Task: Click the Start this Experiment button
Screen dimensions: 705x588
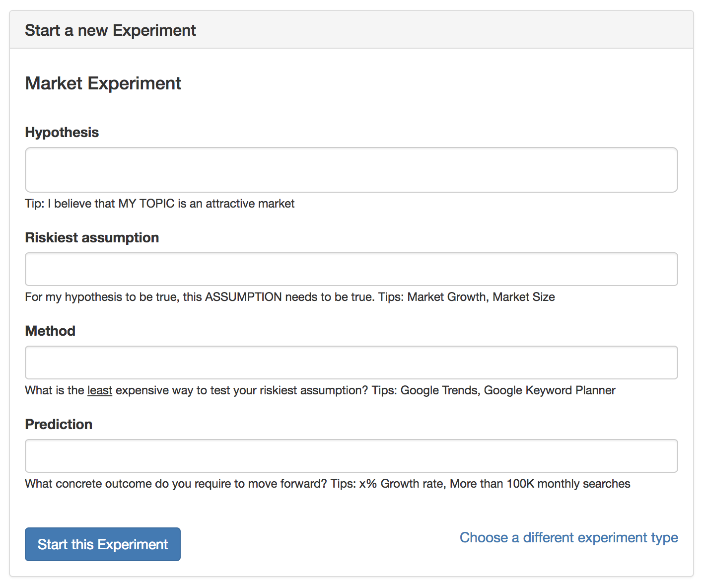Action: point(103,544)
